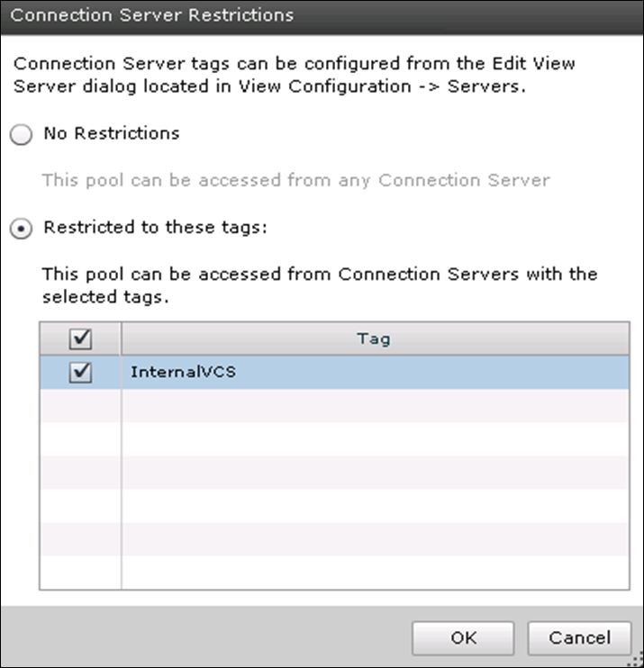Click the last empty row in the tag table
The image size is (644, 668).
coord(374,573)
